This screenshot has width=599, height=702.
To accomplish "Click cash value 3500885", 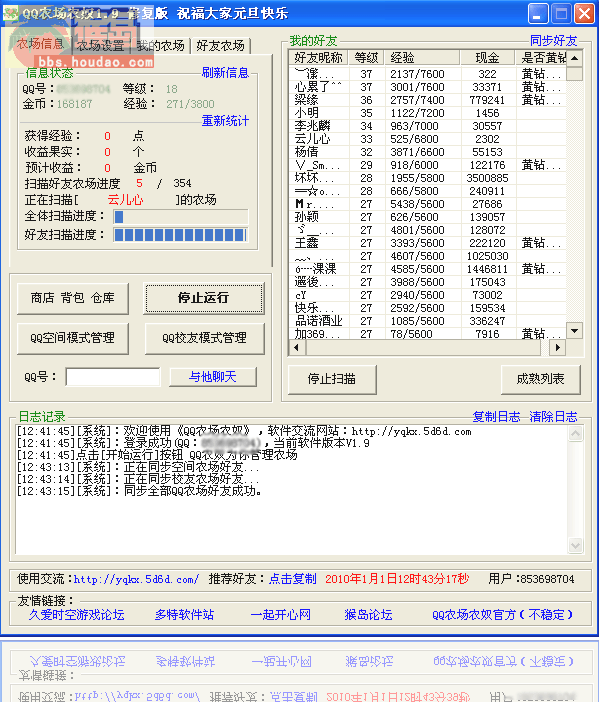I will [x=488, y=178].
